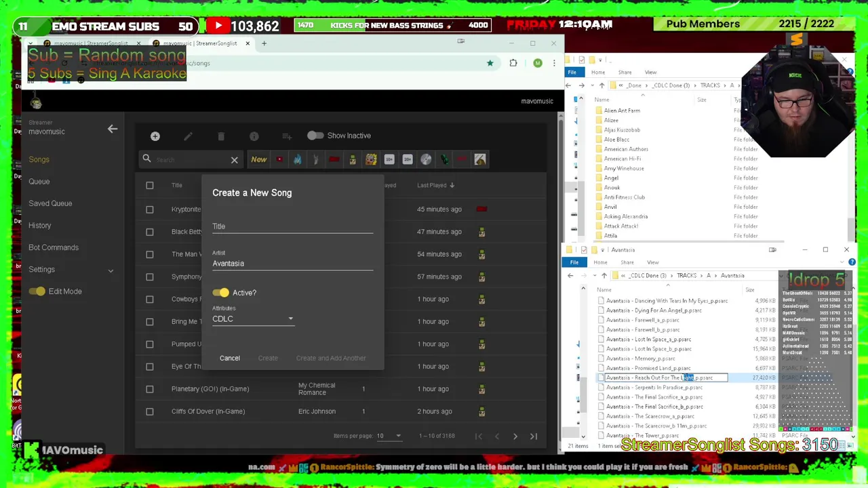Clear the song search with the X icon
The height and width of the screenshot is (488, 868).
pyautogui.click(x=234, y=160)
